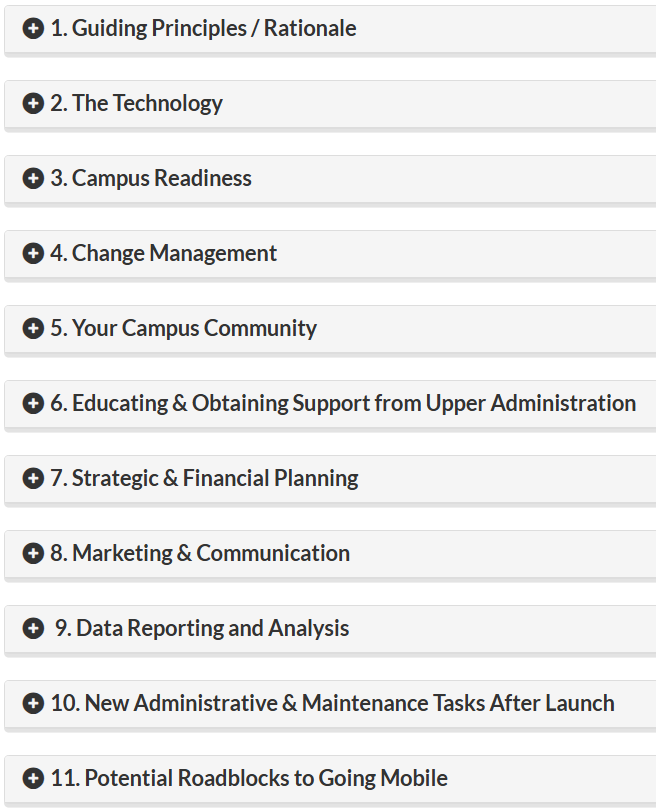This screenshot has height=810, width=656.
Task: Open 11. Potential Roadblocks to Going Mobile title
Action: pos(249,778)
